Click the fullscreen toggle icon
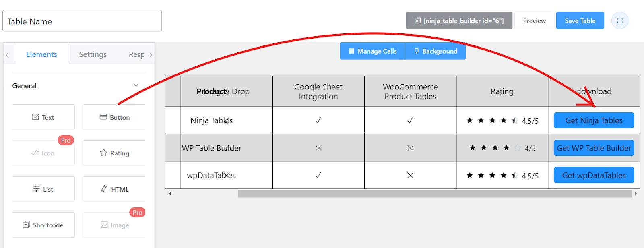The height and width of the screenshot is (248, 644). click(x=620, y=21)
